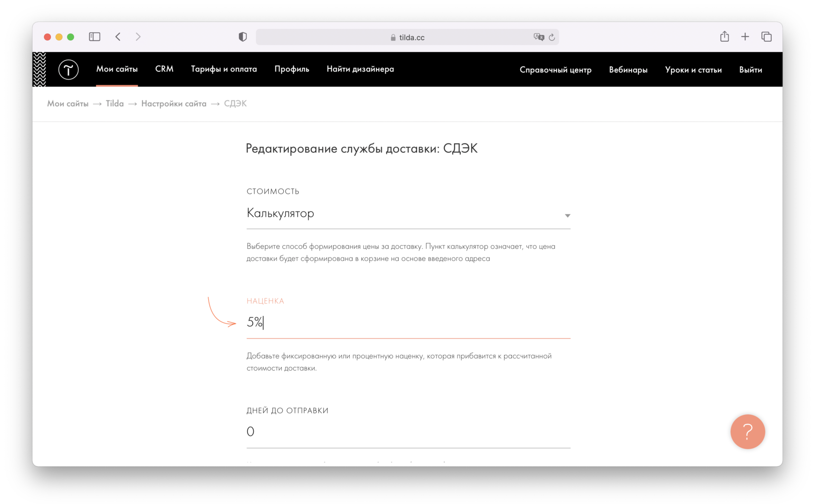Image resolution: width=815 pixels, height=504 pixels.
Task: Open Вебинары link in header
Action: 628,70
